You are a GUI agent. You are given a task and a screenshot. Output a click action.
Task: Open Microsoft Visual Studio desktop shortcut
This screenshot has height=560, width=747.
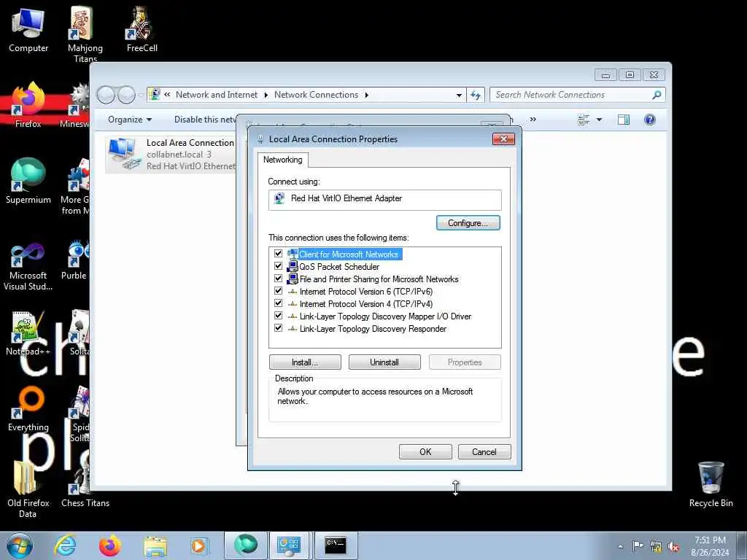click(28, 265)
